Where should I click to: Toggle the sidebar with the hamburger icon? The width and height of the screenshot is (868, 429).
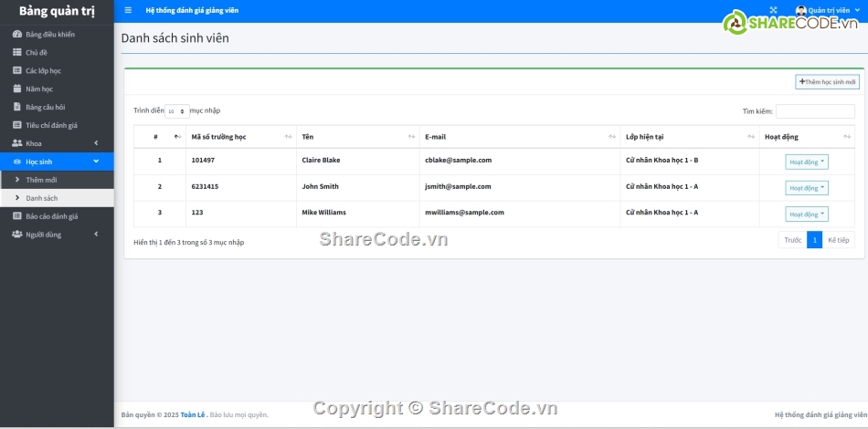(128, 11)
